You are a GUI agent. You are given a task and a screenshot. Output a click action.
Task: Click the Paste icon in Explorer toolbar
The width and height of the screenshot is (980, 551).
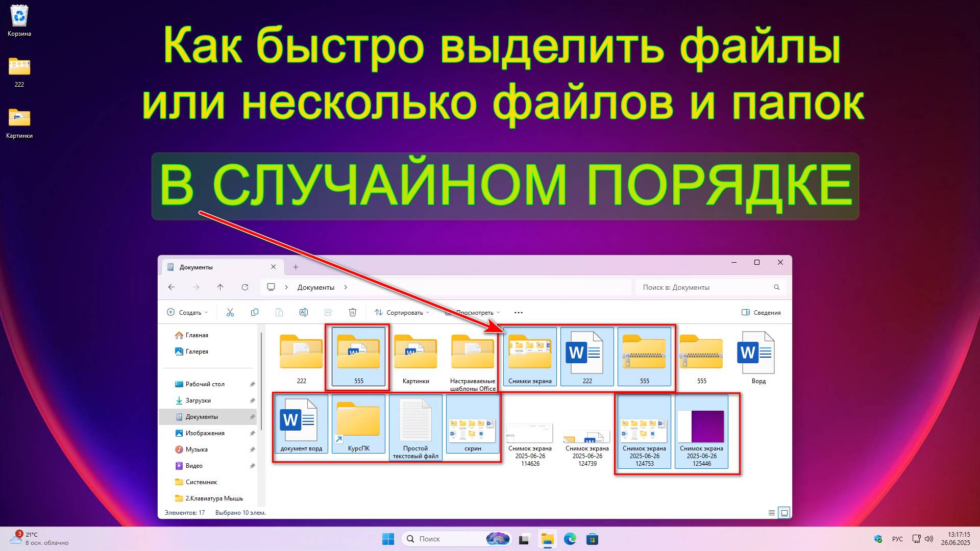coord(279,312)
